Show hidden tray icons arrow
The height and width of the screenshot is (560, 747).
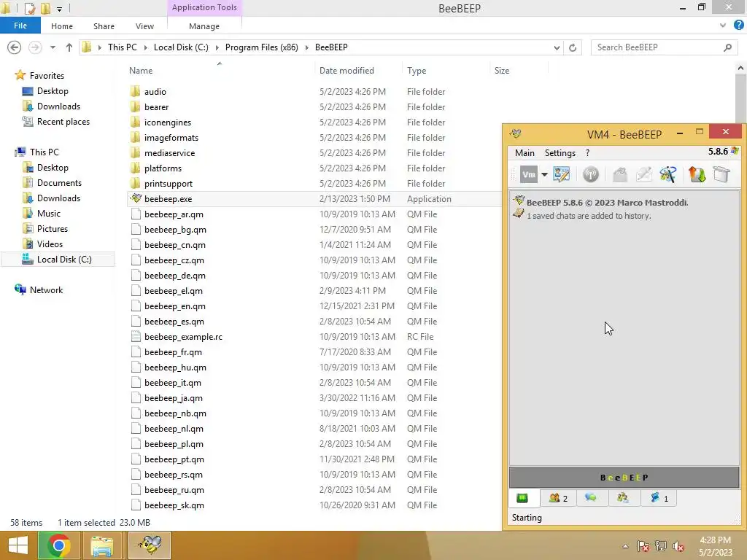click(x=625, y=547)
